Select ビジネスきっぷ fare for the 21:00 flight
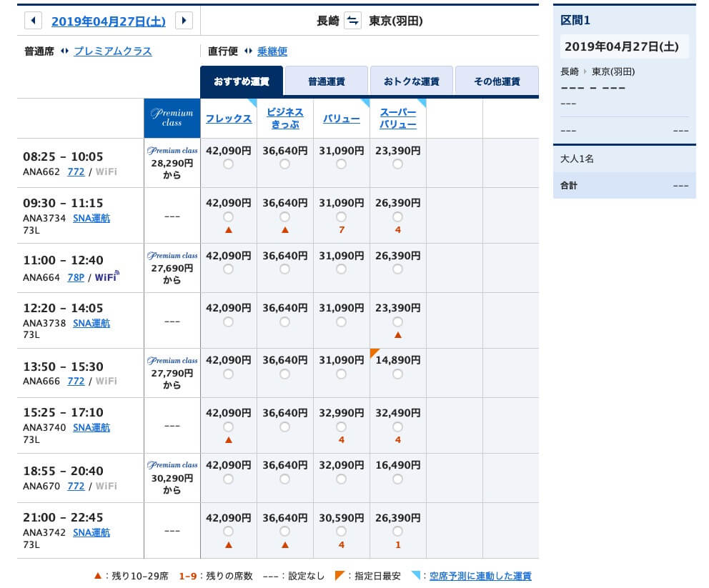This screenshot has width=709, height=588. 284,532
